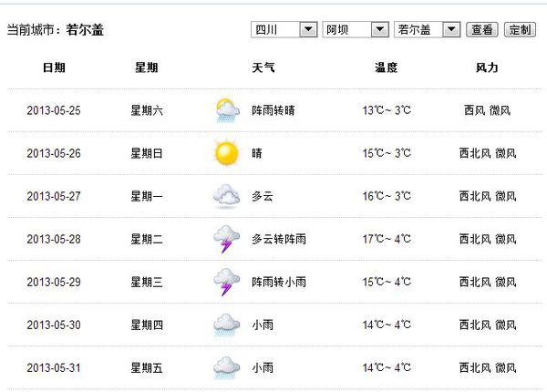Click the 17℃~4℃ temperature entry
547x392 pixels.
(x=387, y=239)
